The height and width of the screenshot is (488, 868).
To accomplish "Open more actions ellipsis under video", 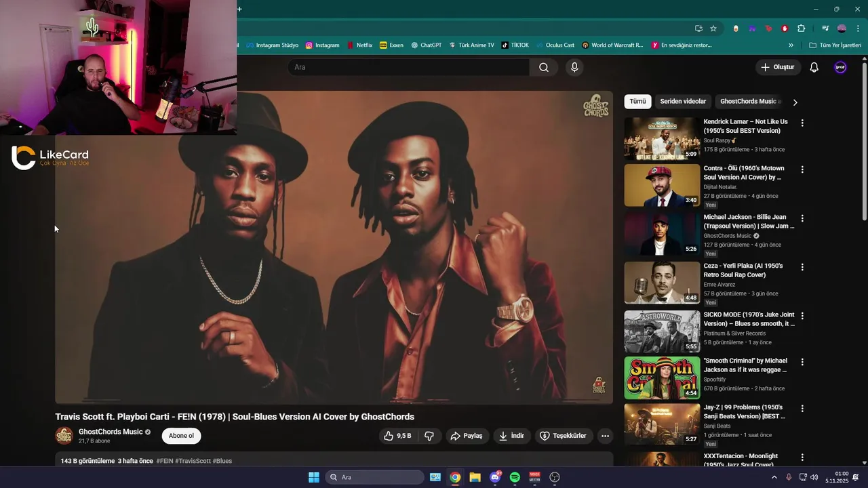I will (605, 436).
